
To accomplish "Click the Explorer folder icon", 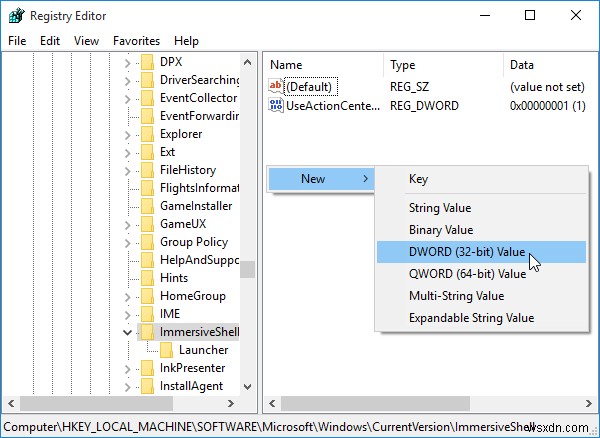I will (x=148, y=134).
